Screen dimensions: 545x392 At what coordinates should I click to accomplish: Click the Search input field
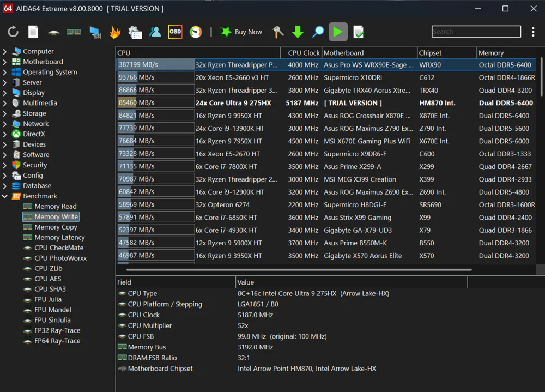pyautogui.click(x=476, y=32)
